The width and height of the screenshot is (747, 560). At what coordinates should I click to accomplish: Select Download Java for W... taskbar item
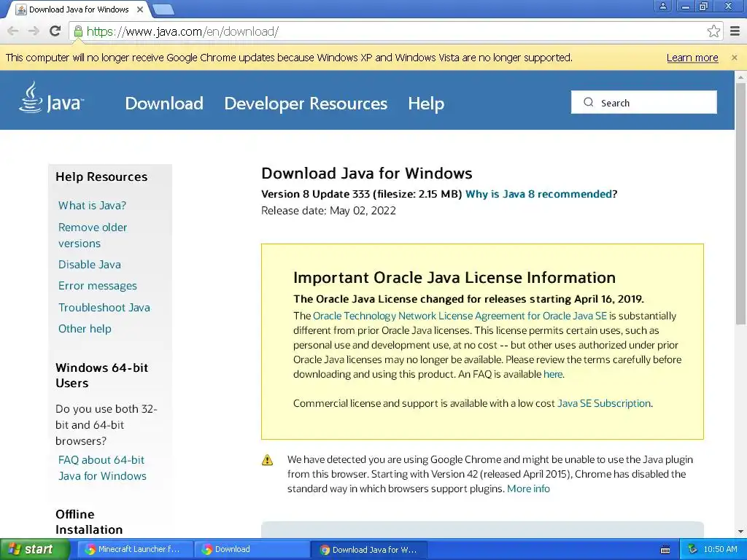tap(368, 550)
